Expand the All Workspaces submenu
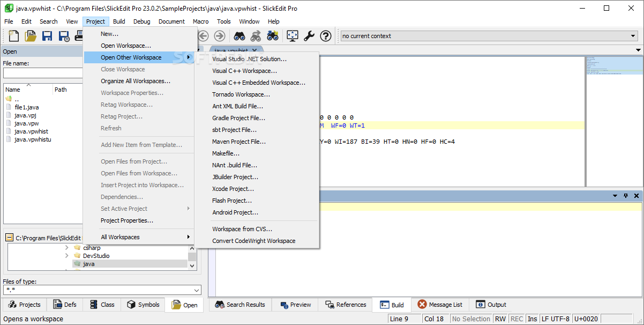This screenshot has width=644, height=325. [139, 237]
